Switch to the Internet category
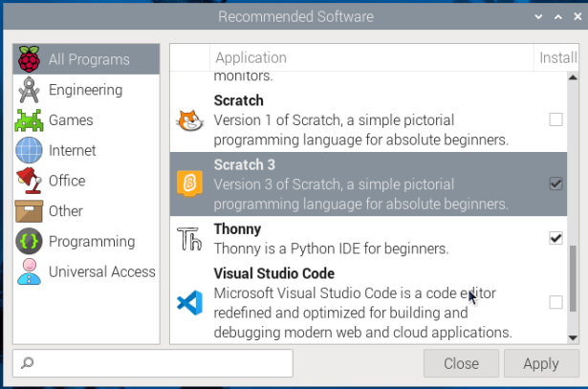Image resolution: width=588 pixels, height=389 pixels. [x=86, y=150]
